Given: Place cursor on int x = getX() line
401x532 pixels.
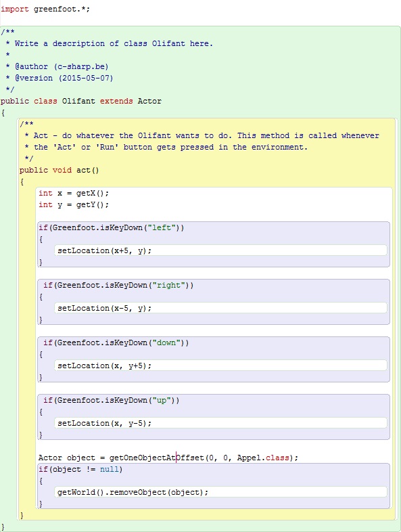Looking at the screenshot, I should tap(74, 193).
